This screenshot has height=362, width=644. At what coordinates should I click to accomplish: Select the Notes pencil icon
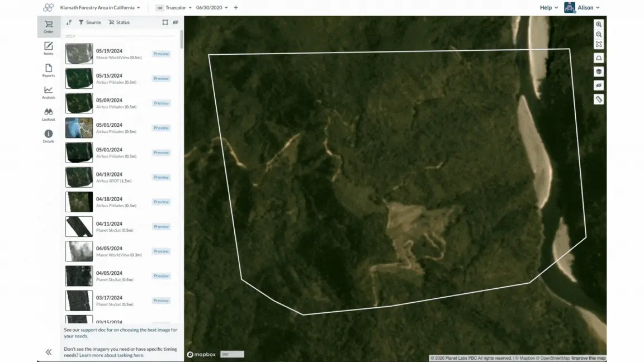tap(49, 48)
